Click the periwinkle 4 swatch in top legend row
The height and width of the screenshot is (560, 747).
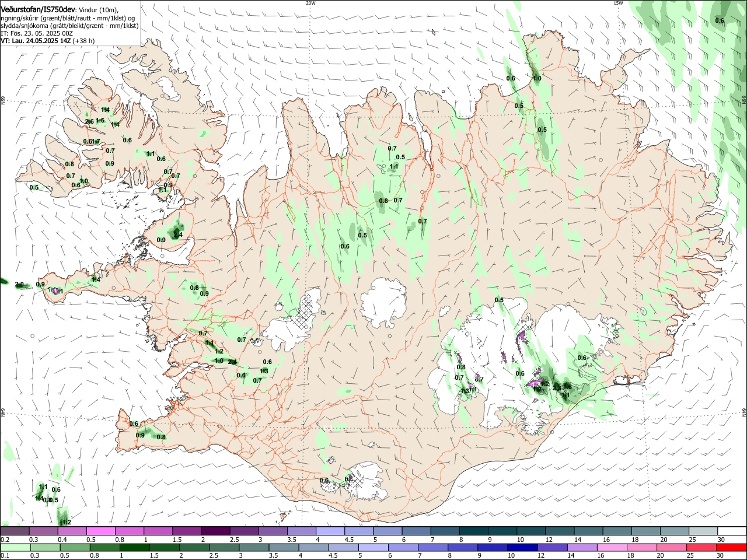(x=330, y=531)
